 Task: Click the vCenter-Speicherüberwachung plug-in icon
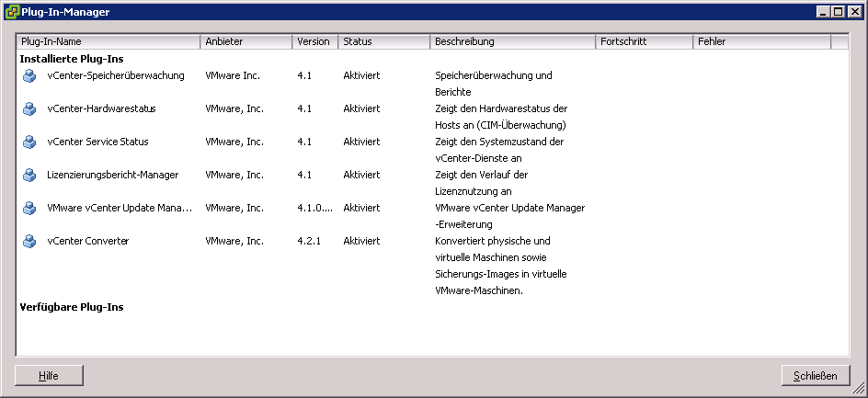click(29, 75)
